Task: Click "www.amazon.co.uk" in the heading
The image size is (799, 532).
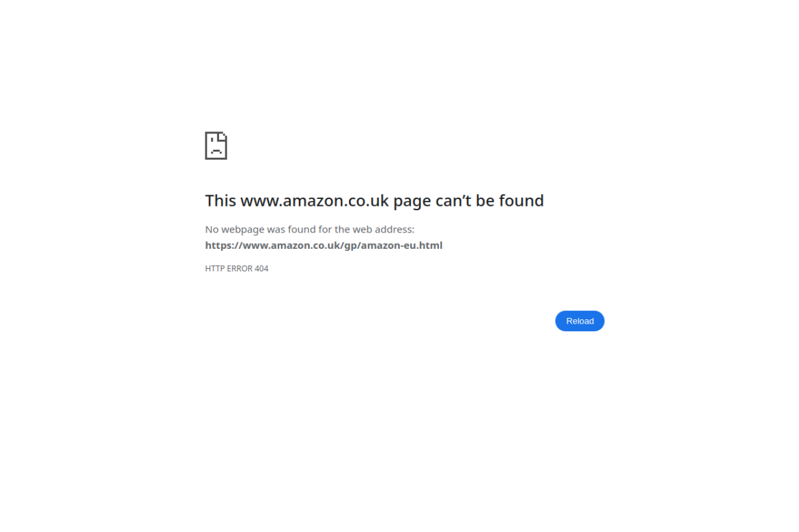Action: click(315, 201)
